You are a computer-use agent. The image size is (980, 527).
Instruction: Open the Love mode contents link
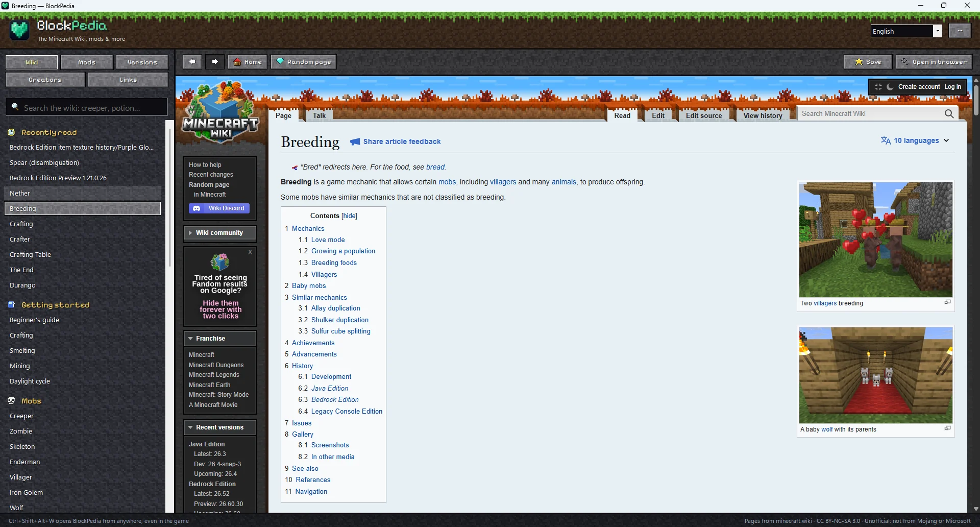[328, 239]
